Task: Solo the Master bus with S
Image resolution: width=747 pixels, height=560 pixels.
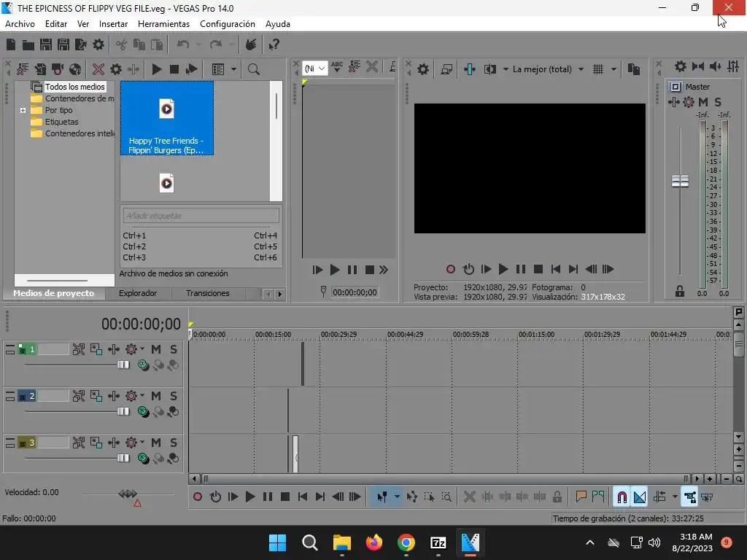Action: 718,102
